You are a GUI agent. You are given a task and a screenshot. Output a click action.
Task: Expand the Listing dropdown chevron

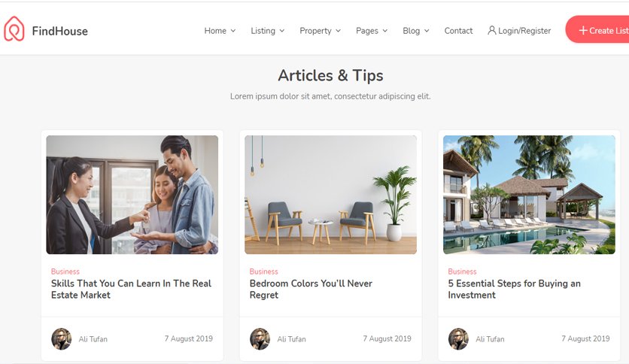point(282,31)
